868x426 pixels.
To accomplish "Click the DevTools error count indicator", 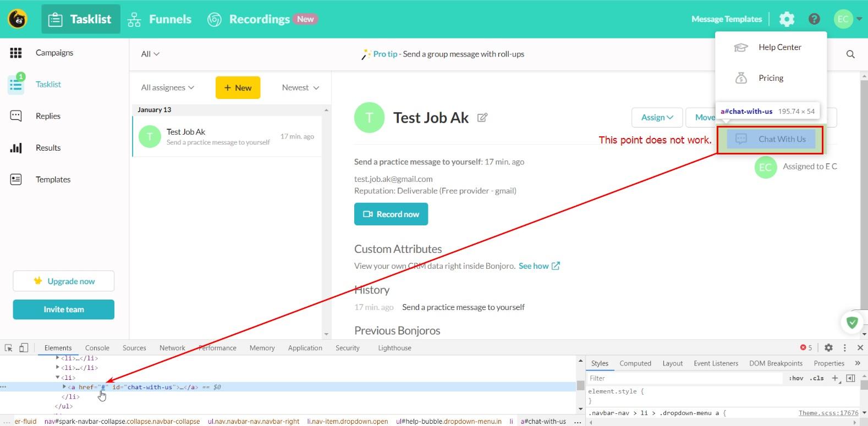I will tap(806, 347).
